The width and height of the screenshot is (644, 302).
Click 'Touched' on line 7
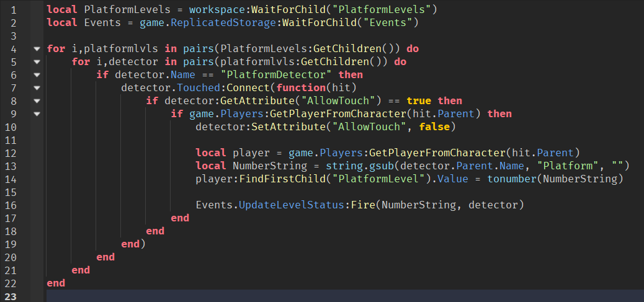(x=199, y=88)
